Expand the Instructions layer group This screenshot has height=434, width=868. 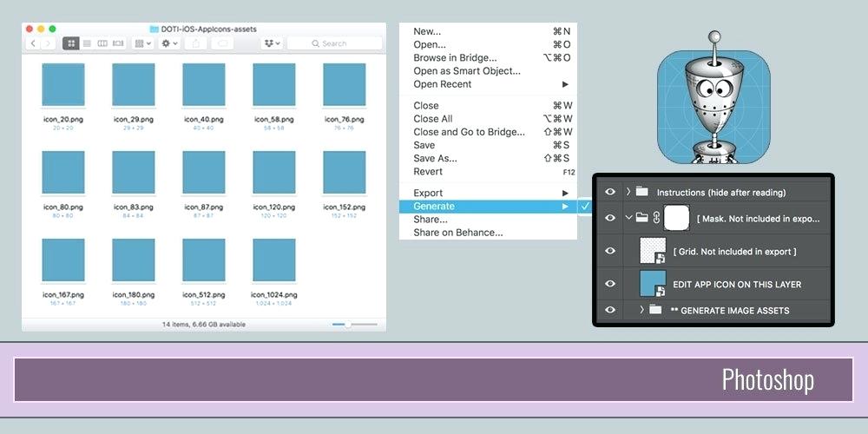628,192
